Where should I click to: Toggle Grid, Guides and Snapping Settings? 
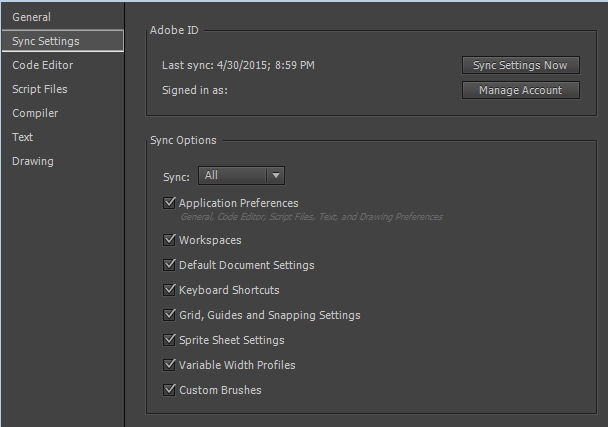pos(169,315)
